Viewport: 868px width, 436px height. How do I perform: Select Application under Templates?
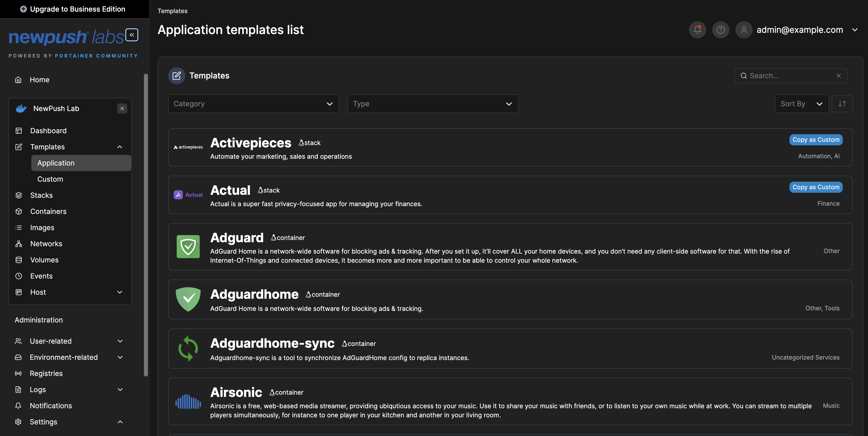click(x=81, y=163)
